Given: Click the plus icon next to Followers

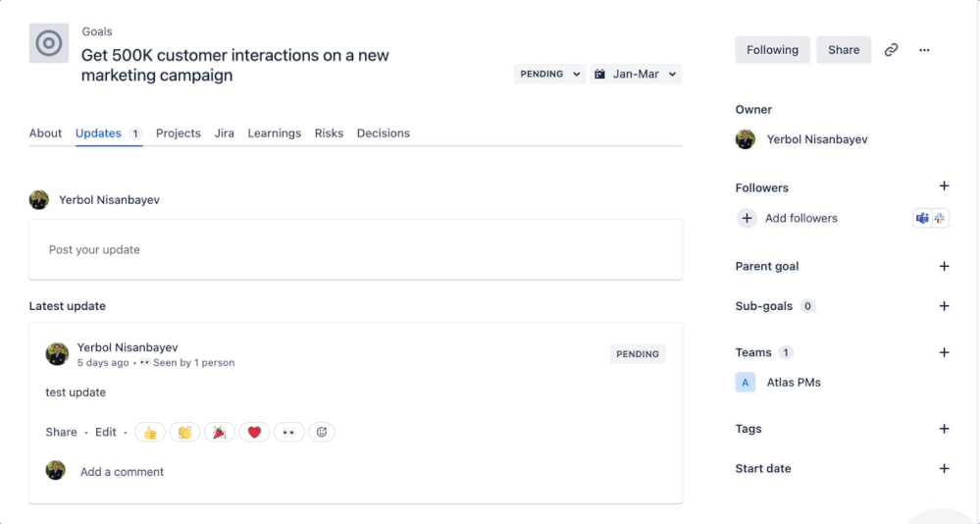Looking at the screenshot, I should 944,186.
